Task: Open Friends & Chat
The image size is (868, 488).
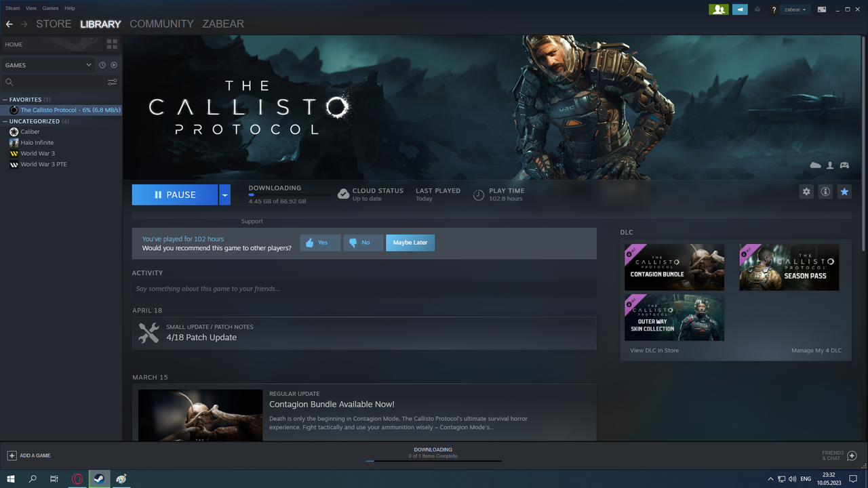Action: (x=840, y=455)
